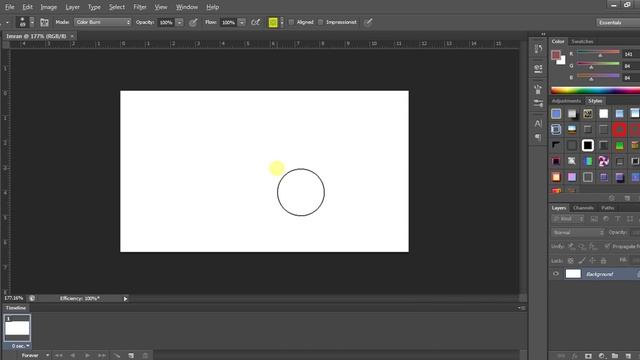
Task: Enable the Impressionist checkbox
Action: [x=320, y=22]
